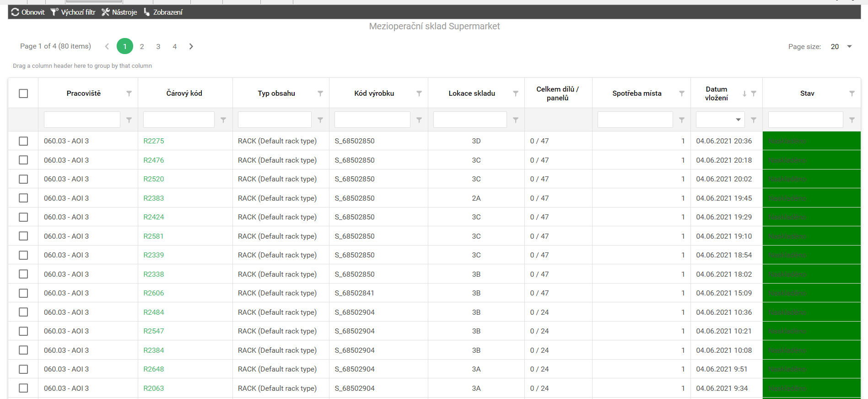
Task: Click the Obnovit refresh icon
Action: point(16,12)
